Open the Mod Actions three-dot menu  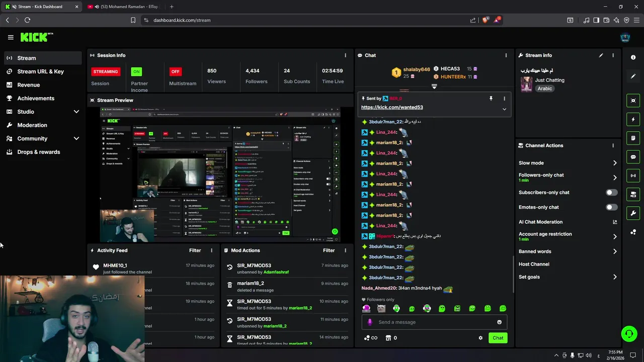[x=345, y=250]
